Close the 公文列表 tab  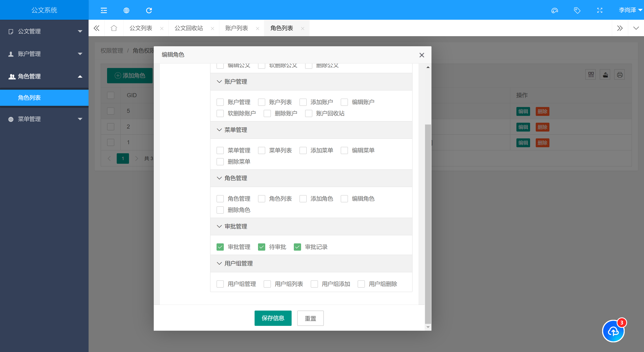pos(162,29)
